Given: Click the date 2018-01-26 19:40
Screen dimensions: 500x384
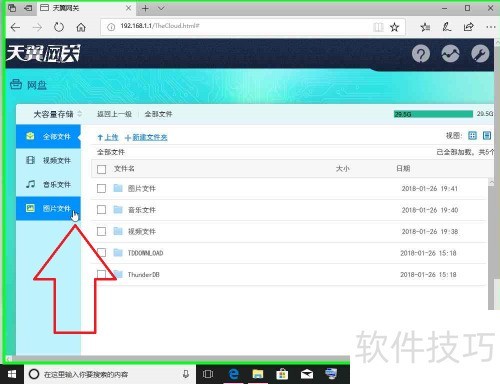Looking at the screenshot, I should coord(430,210).
